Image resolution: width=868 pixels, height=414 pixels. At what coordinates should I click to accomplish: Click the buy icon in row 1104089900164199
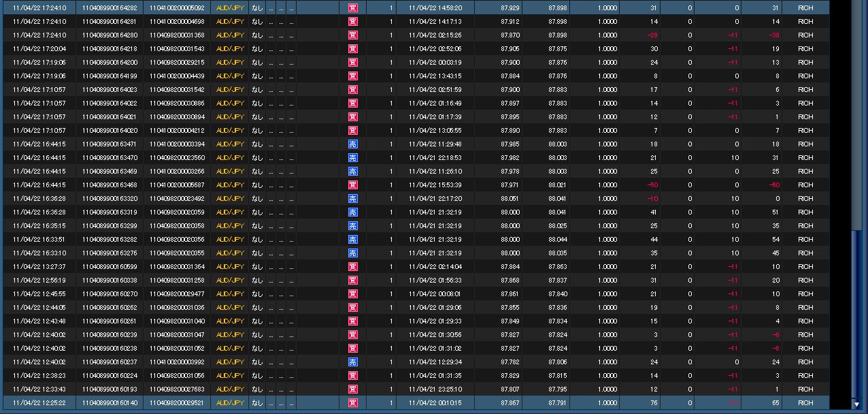coord(352,76)
